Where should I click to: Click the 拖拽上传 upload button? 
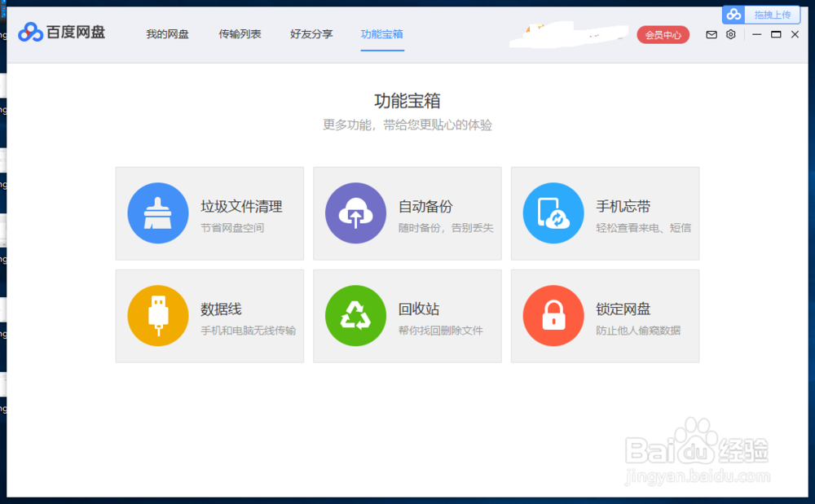772,14
